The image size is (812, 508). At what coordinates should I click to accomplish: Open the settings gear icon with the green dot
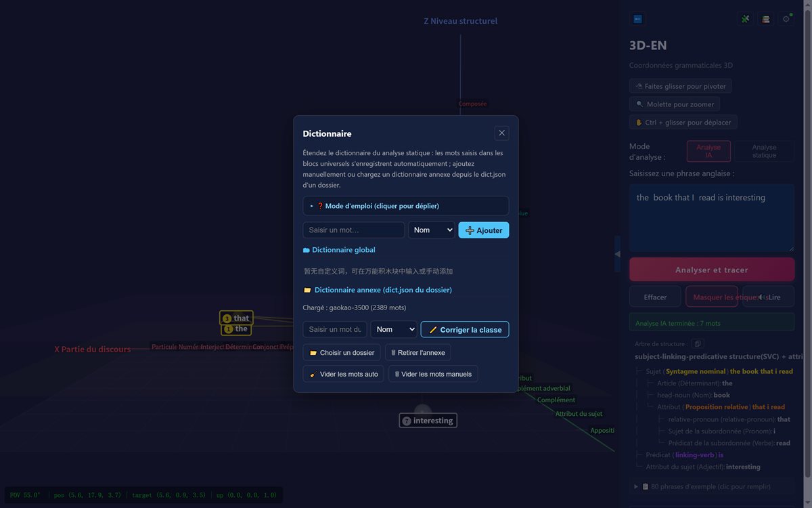[x=786, y=19]
